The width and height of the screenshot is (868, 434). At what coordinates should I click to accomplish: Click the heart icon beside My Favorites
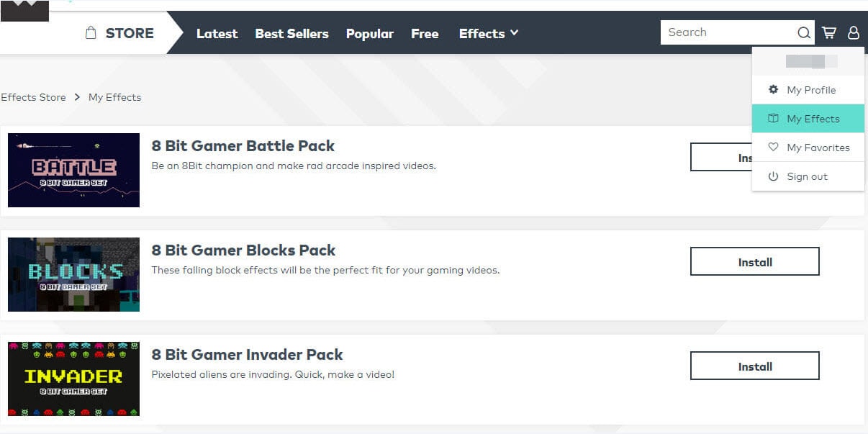coord(773,148)
